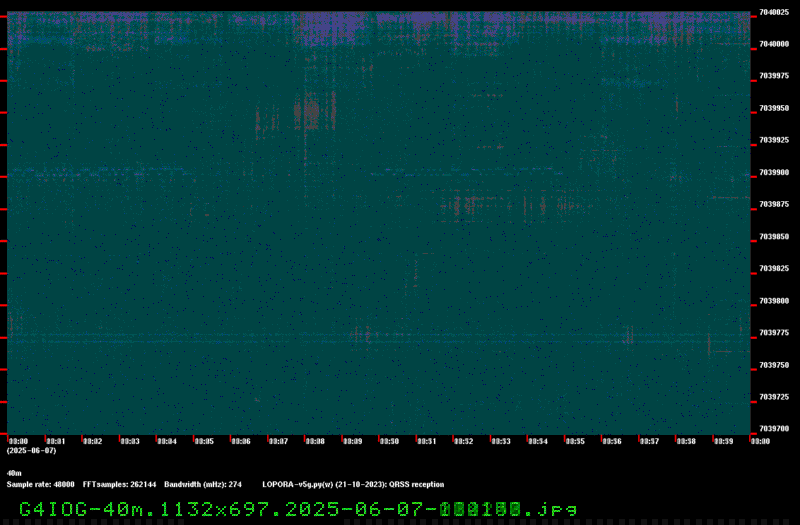This screenshot has width=800, height=525.
Task: Click the 00:02 time axis label
Action: [x=93, y=441]
